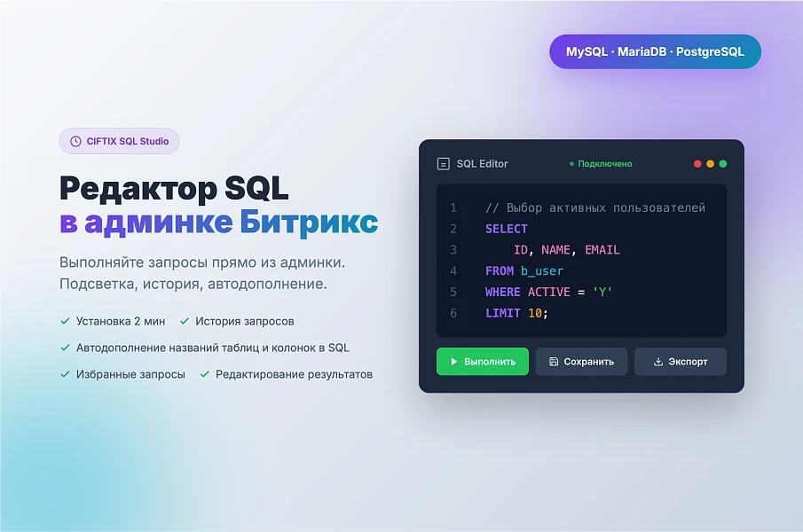Screen dimensions: 803x532
Task: Click the green Подключено status dot
Action: tap(571, 164)
